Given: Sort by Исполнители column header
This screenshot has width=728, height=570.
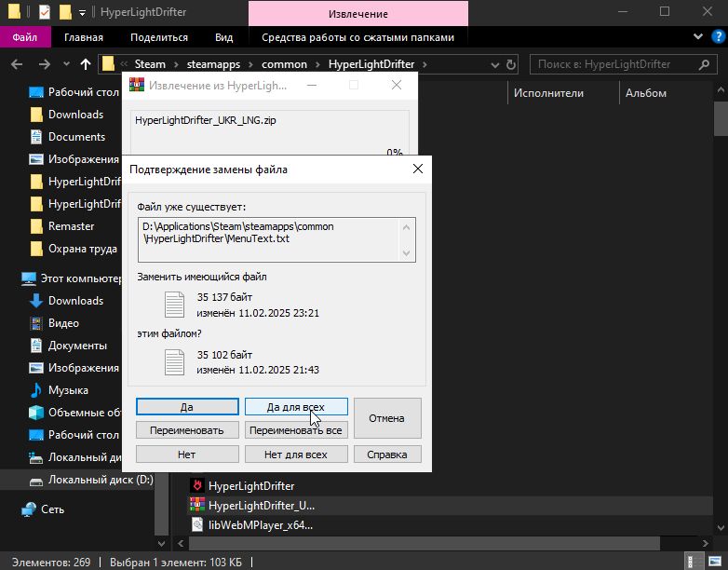Looking at the screenshot, I should [548, 93].
